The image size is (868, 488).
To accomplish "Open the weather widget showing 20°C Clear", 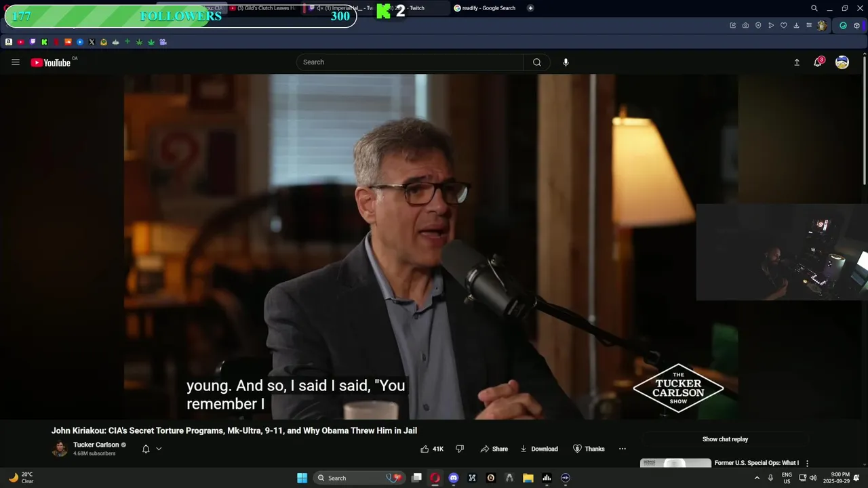I will point(21,478).
